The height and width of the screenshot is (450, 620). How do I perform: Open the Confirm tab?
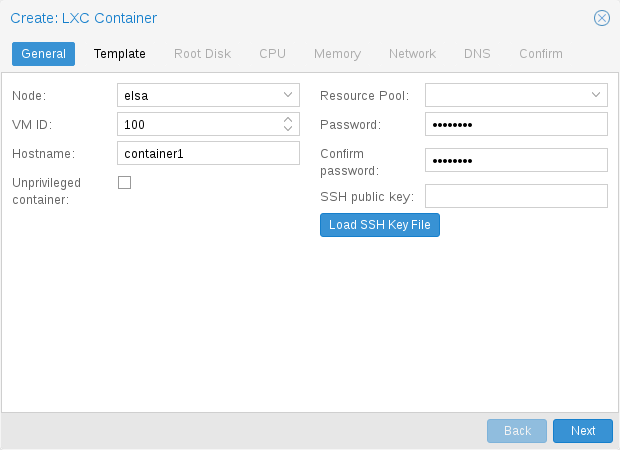tap(540, 54)
